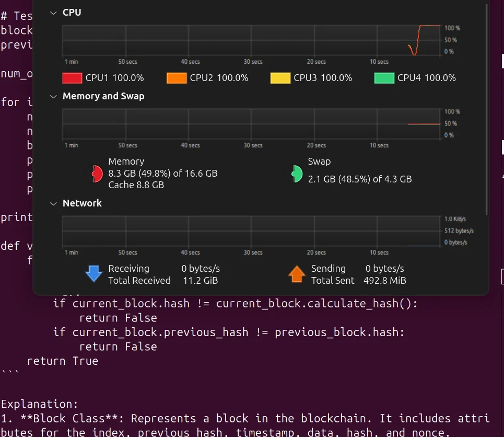
Task: Collapse the Memory and Swap section
Action: click(53, 96)
